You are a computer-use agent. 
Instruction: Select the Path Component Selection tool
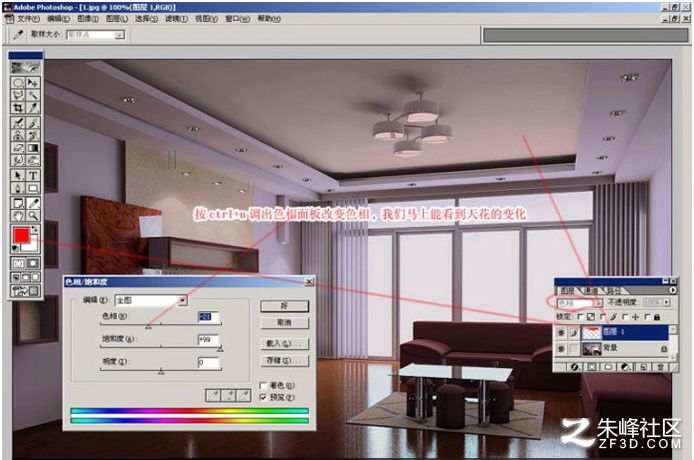(18, 176)
